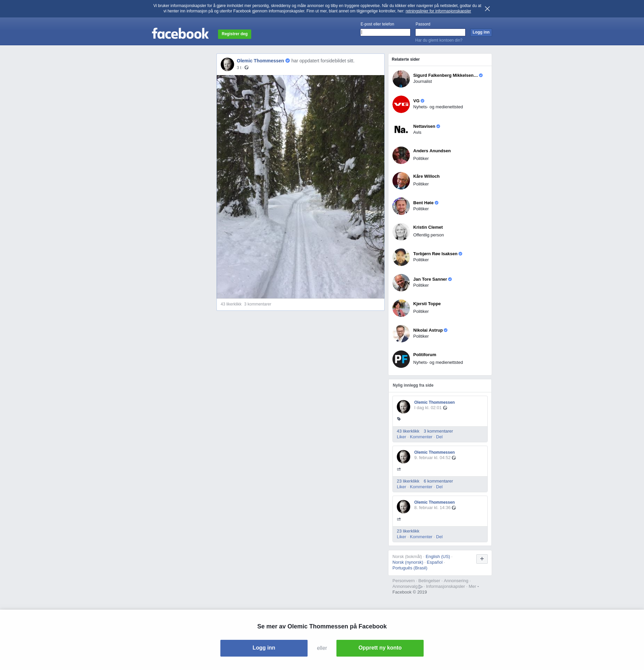The height and width of the screenshot is (670, 644).
Task: Click the Facebook logo
Action: coord(180,34)
